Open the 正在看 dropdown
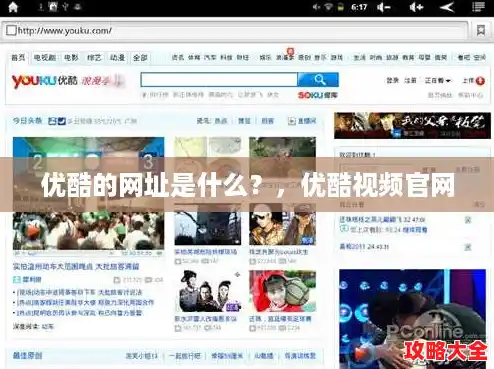 (x=438, y=81)
